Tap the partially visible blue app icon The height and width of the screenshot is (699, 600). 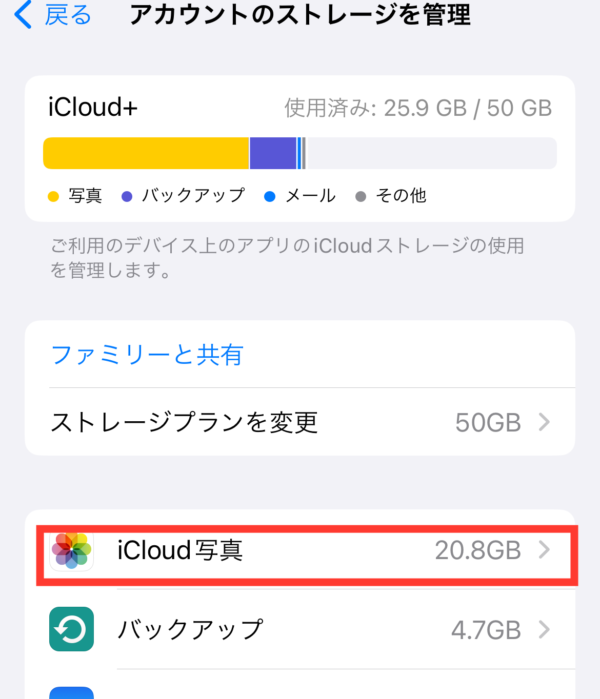tap(71, 693)
